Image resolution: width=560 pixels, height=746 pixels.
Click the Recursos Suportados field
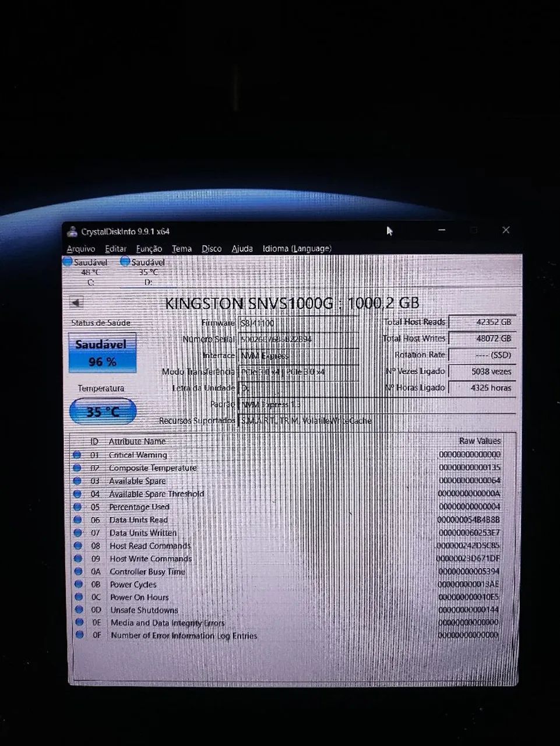click(x=376, y=421)
